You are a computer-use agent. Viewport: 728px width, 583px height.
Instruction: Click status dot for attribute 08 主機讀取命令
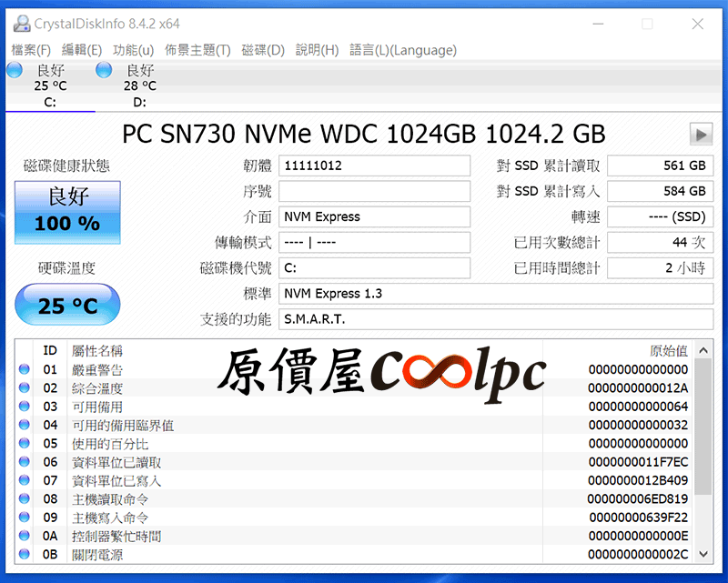tap(25, 499)
